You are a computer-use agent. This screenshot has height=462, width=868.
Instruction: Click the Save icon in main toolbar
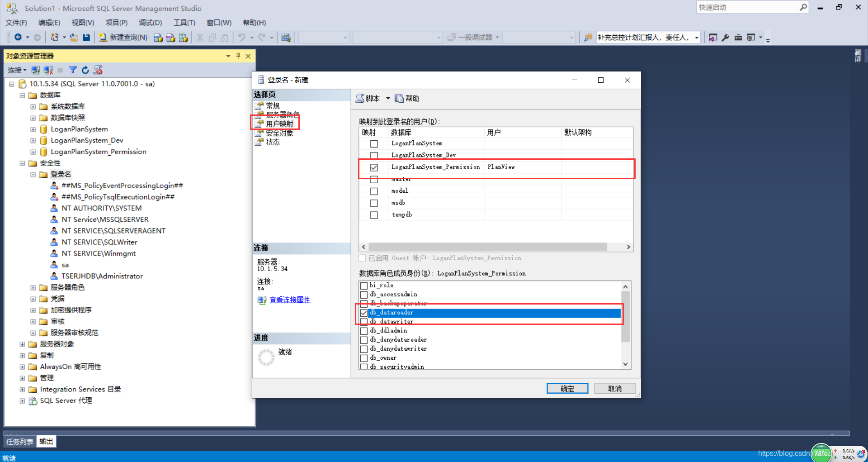point(86,38)
